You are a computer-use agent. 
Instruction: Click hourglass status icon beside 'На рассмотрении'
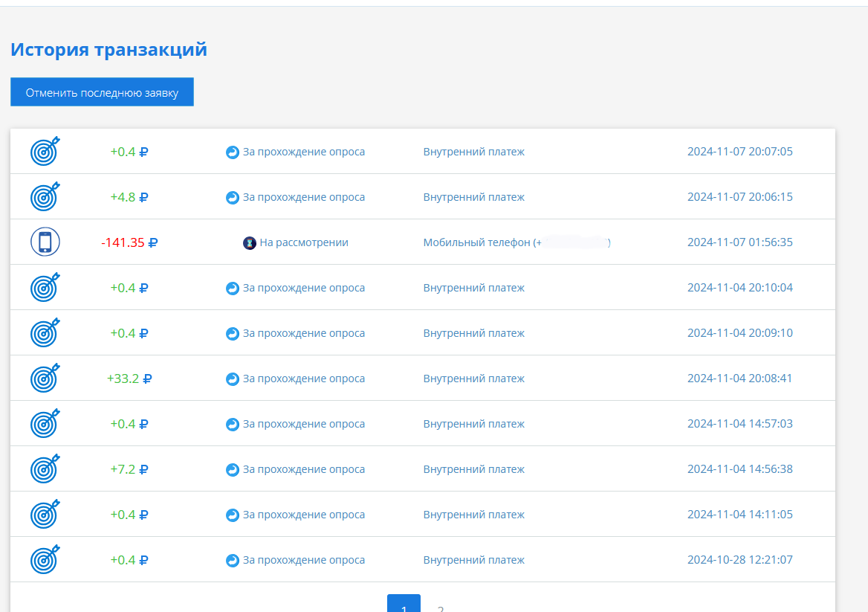tap(250, 242)
